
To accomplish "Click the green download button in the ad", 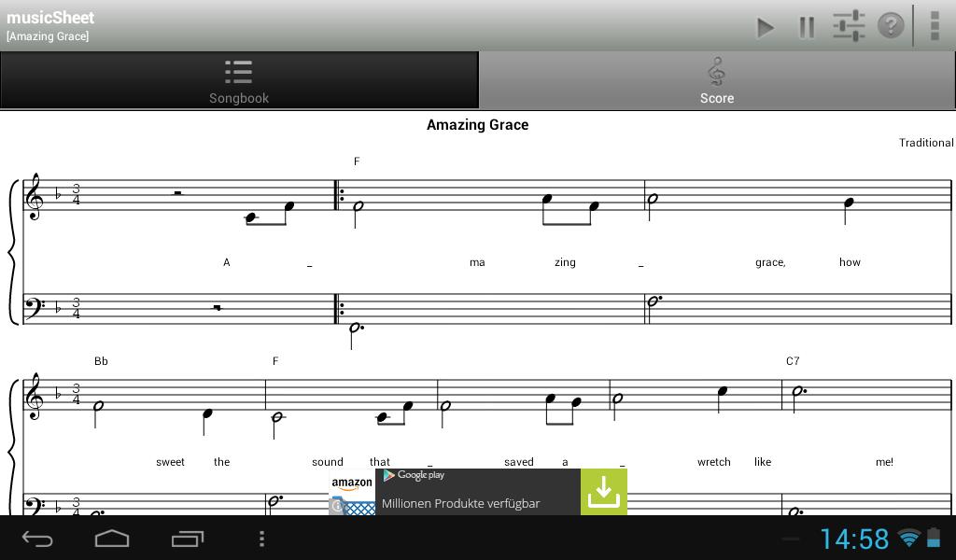I will 604,492.
